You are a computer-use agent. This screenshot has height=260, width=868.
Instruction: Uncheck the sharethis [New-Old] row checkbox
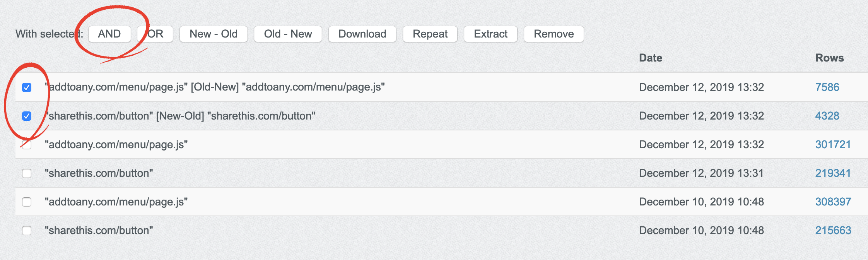(x=27, y=116)
